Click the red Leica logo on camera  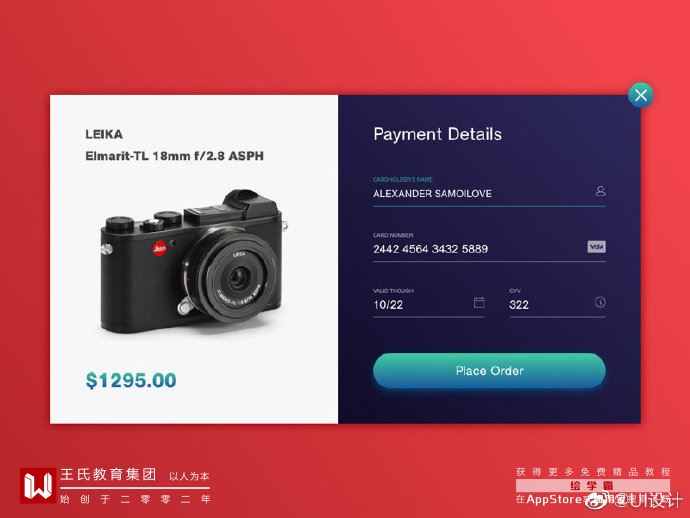159,248
